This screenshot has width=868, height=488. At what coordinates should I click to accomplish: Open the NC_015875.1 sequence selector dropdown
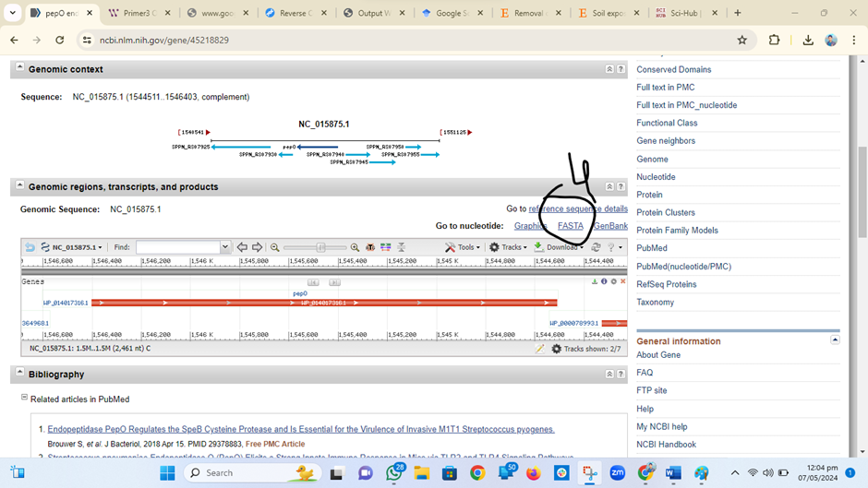point(71,247)
